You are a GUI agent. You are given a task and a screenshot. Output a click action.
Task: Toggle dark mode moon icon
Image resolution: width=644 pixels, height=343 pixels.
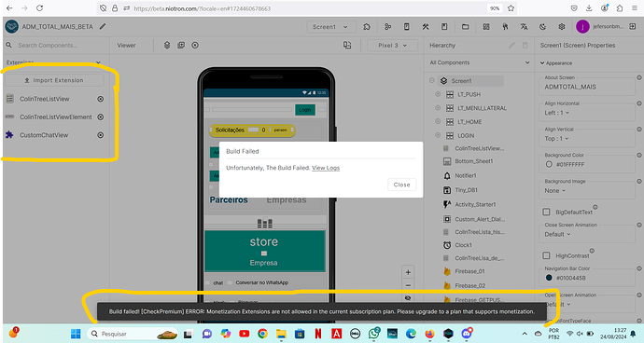tap(542, 27)
